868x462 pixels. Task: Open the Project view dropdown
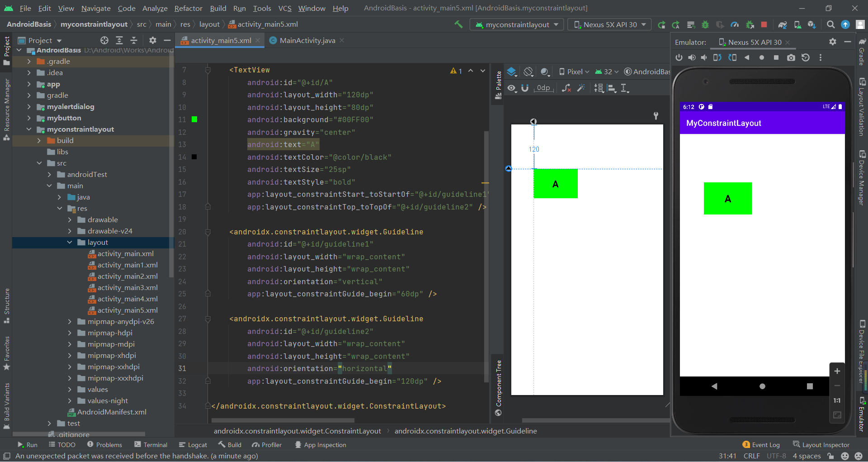click(40, 40)
